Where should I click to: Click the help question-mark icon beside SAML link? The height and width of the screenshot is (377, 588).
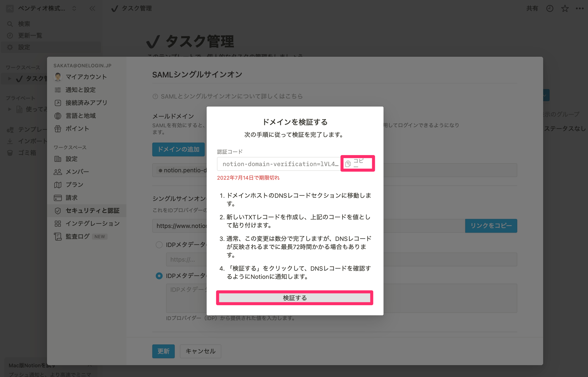[155, 96]
